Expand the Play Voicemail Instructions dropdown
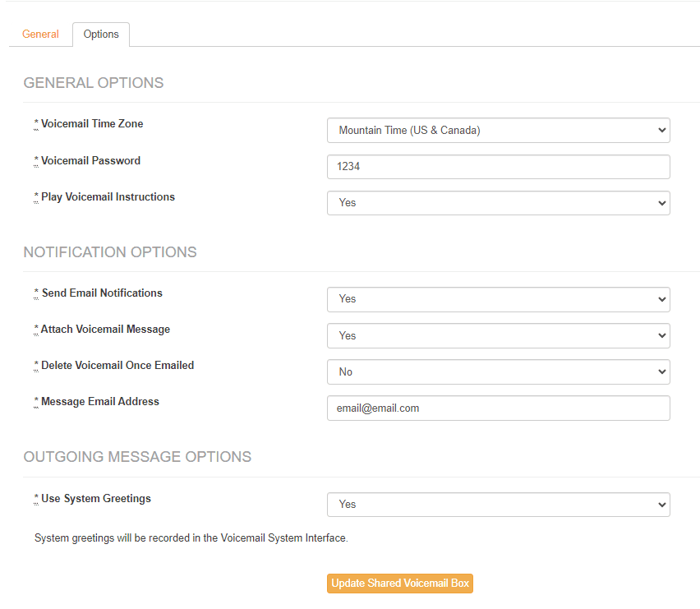 (498, 203)
